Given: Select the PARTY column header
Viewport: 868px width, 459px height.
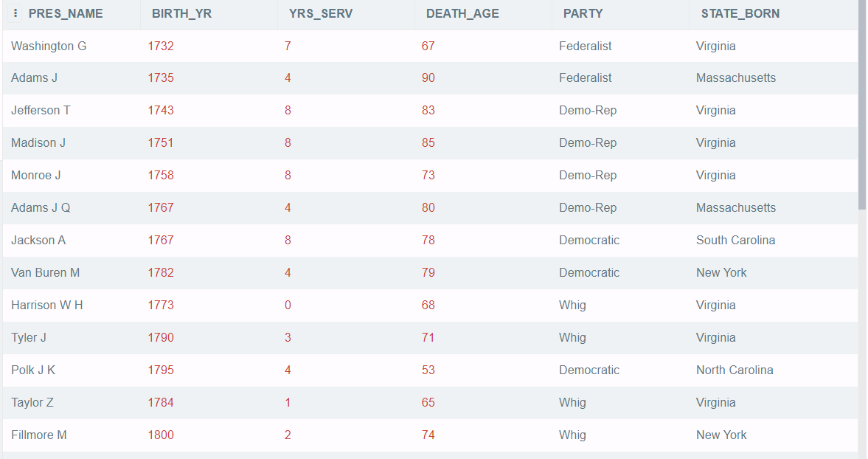Looking at the screenshot, I should (x=583, y=14).
